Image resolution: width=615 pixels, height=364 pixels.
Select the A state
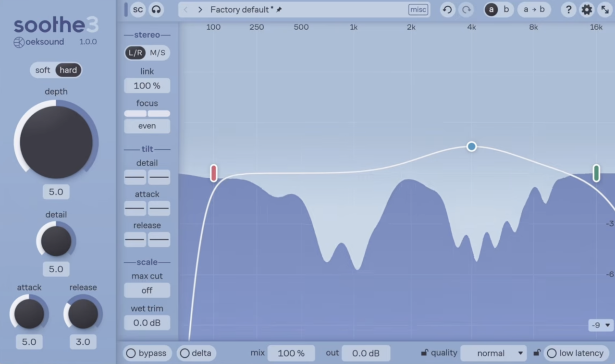[x=491, y=10]
